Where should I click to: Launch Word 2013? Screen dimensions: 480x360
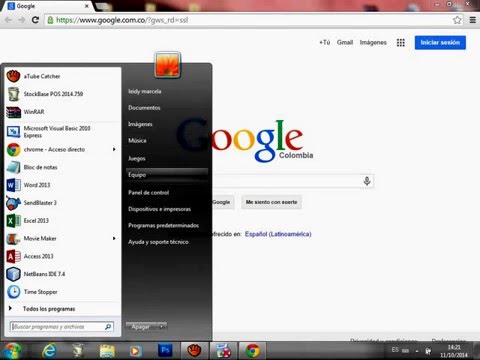62,185
